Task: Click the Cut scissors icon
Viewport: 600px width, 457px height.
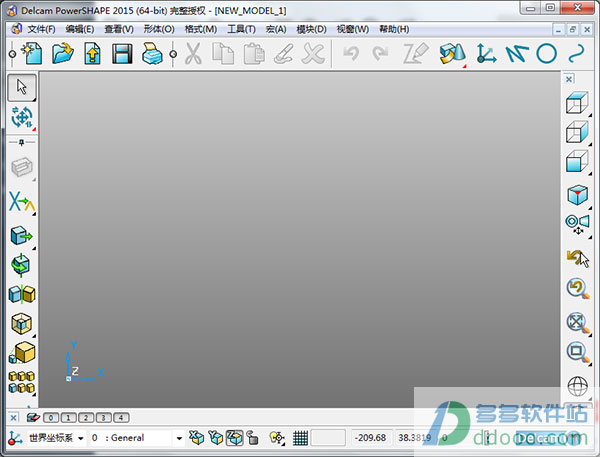Action: click(193, 54)
